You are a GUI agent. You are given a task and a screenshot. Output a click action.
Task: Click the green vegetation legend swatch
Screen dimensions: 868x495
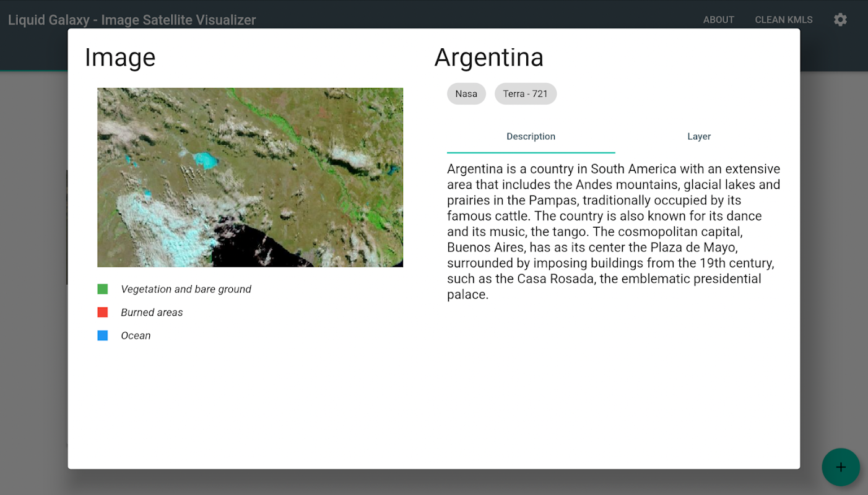click(103, 289)
